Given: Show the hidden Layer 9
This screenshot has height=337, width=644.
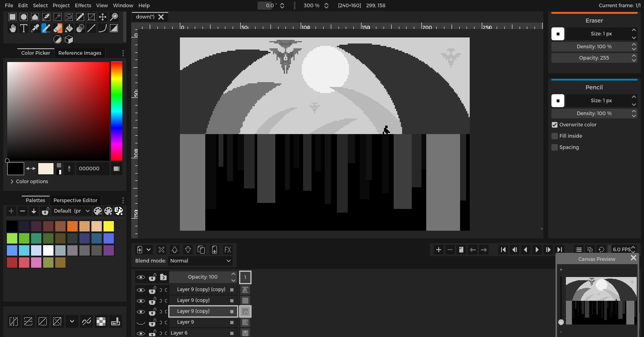Looking at the screenshot, I should pyautogui.click(x=140, y=322).
